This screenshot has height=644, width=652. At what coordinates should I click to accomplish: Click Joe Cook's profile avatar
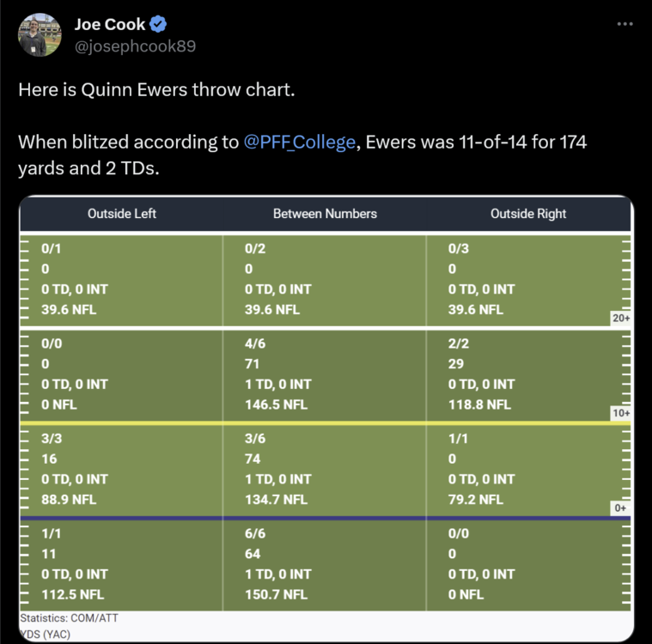pyautogui.click(x=39, y=35)
